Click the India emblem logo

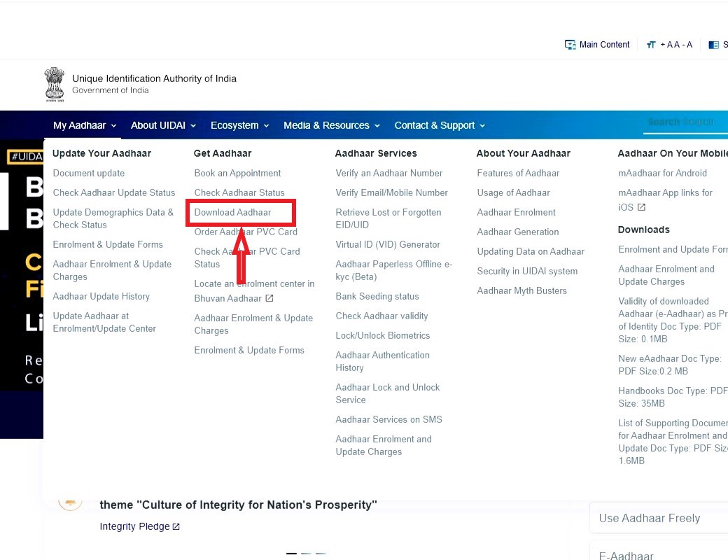(55, 84)
